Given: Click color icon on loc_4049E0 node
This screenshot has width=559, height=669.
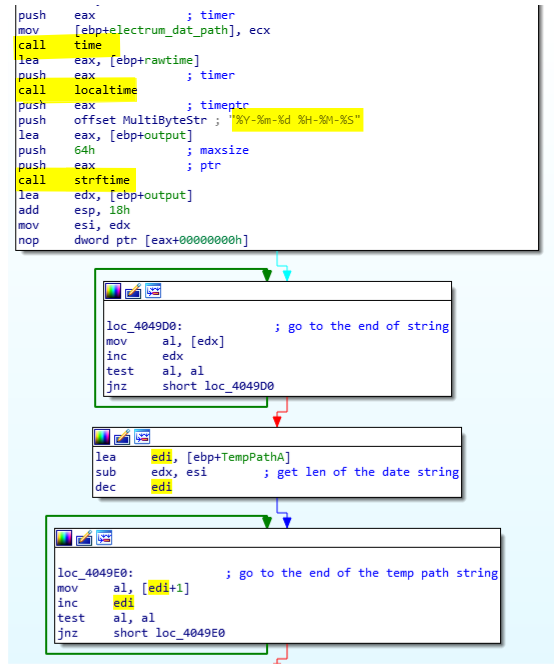Looking at the screenshot, I should pyautogui.click(x=64, y=538).
